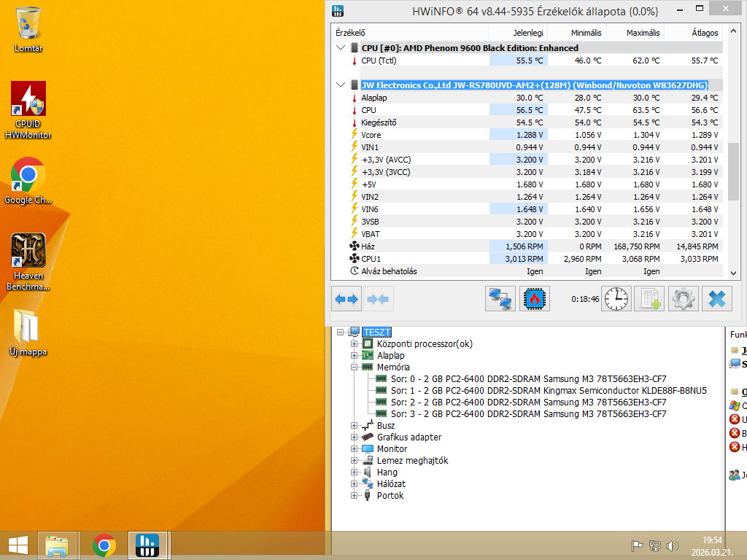Collapse the CPU [#0] AMD Phenom sensor group
Screen dimensions: 747x560
click(x=340, y=47)
